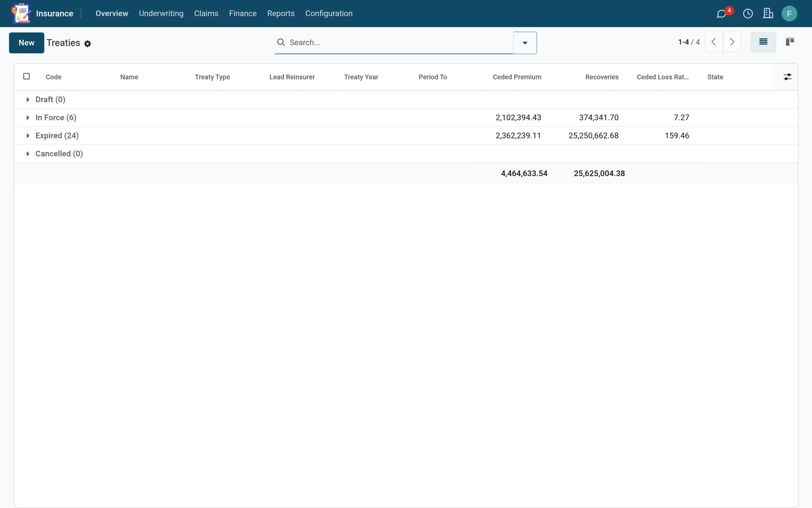
Task: Click the Insurance app title
Action: [55, 14]
